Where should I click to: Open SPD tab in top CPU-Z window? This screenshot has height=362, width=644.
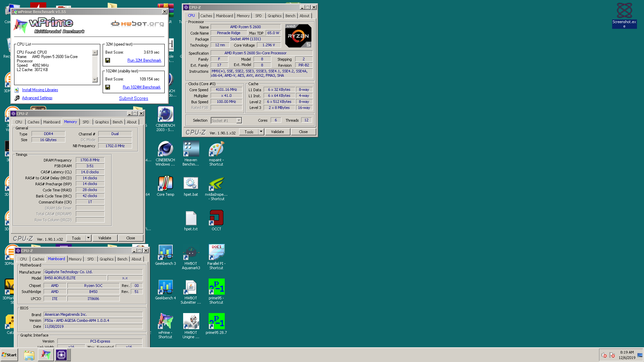(258, 16)
